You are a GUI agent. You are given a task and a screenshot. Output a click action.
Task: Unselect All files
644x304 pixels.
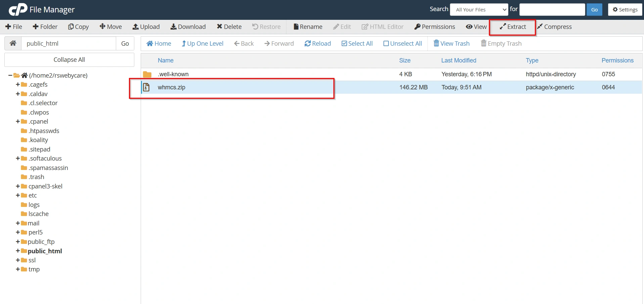[403, 43]
